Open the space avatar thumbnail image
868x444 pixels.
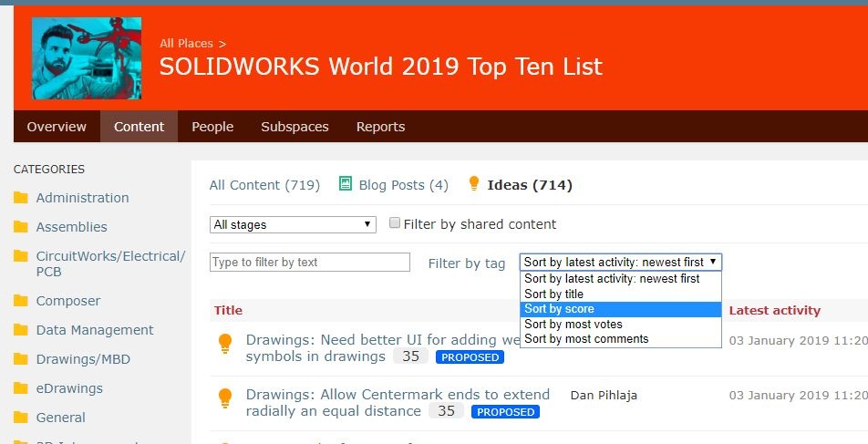pos(87,58)
